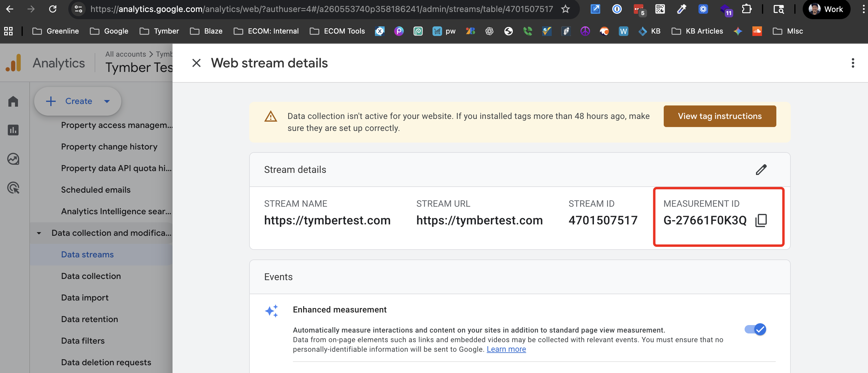Image resolution: width=868 pixels, height=373 pixels.
Task: Close the Web stream details panel
Action: (x=196, y=63)
